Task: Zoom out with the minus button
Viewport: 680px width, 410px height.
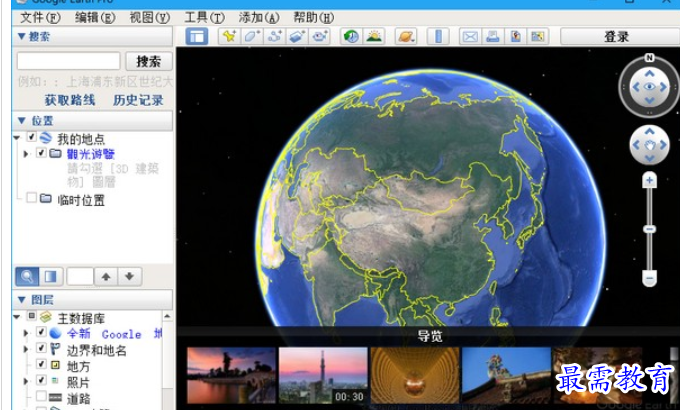Action: (649, 278)
